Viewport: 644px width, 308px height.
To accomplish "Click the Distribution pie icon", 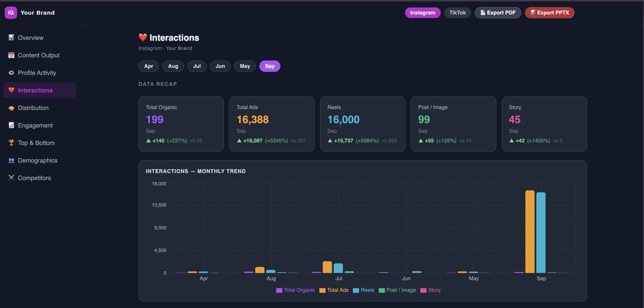I will coord(11,108).
